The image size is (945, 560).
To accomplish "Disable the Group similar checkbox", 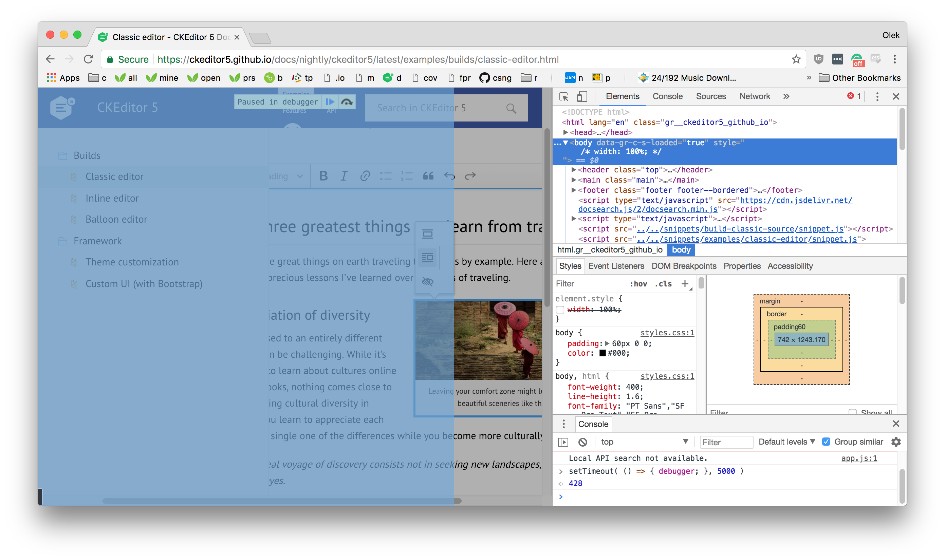I will [x=827, y=442].
